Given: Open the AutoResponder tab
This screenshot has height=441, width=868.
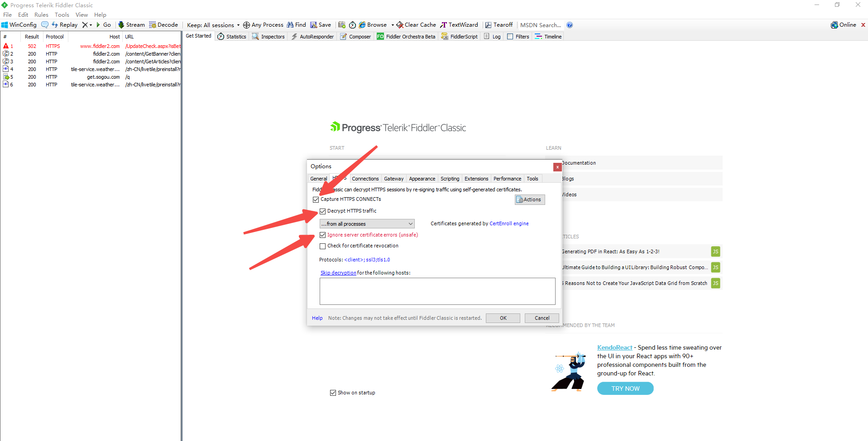Looking at the screenshot, I should point(312,37).
